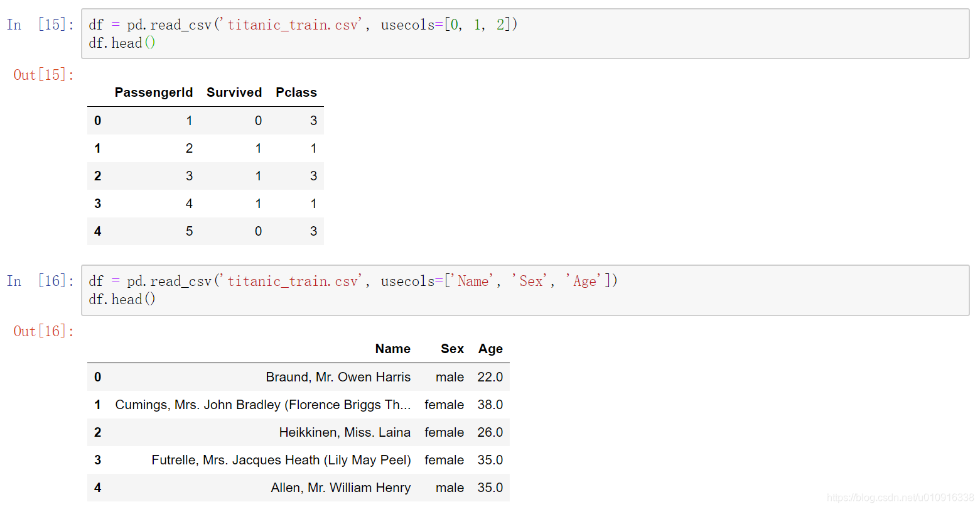980x509 pixels.
Task: Click the row labeled 'Braund, Mr. Owen Harris'
Action: 338,376
